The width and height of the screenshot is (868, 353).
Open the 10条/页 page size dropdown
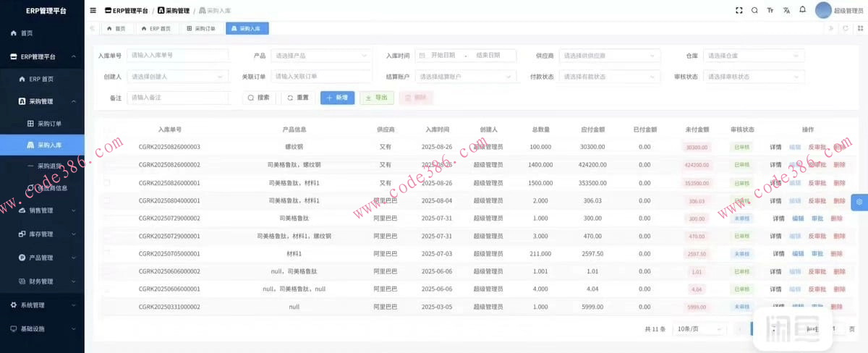[699, 328]
